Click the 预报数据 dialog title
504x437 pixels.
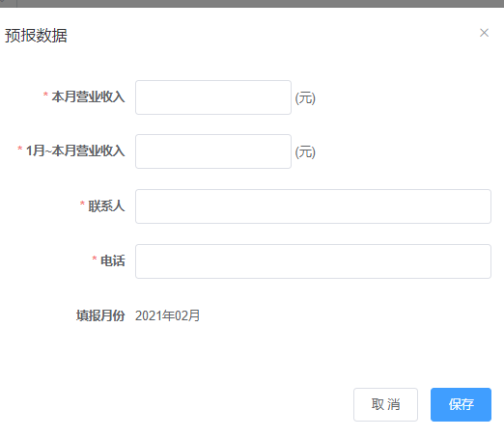click(36, 36)
